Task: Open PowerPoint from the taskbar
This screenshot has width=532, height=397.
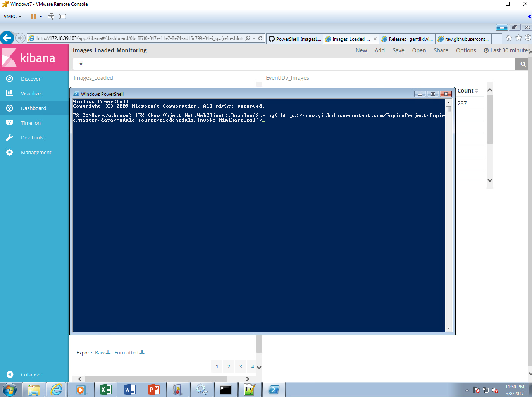Action: point(154,390)
